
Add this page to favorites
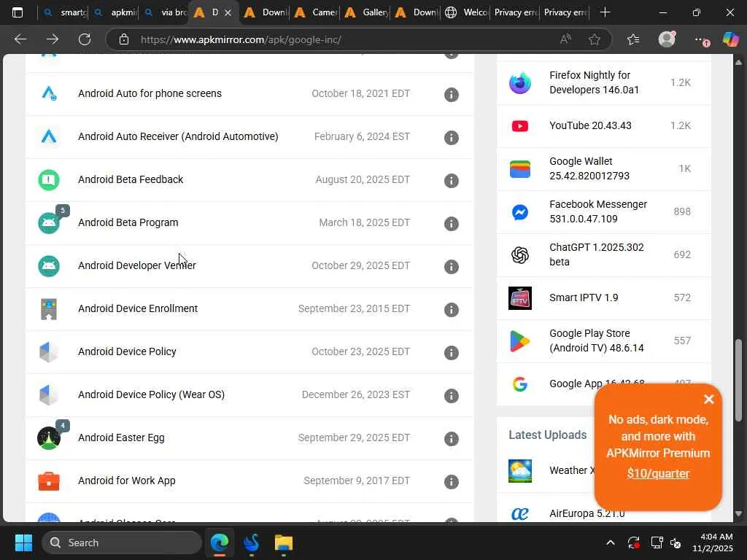tap(594, 39)
